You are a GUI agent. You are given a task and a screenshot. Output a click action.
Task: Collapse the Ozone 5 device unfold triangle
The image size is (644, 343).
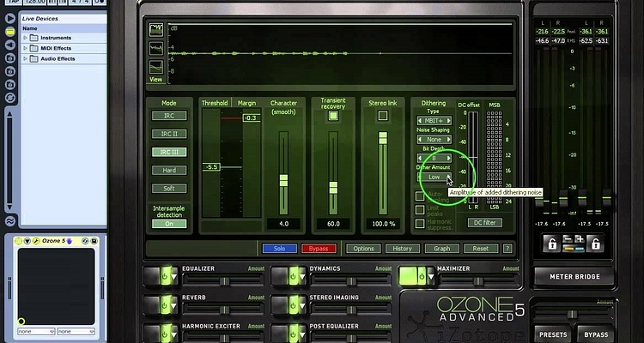27,241
